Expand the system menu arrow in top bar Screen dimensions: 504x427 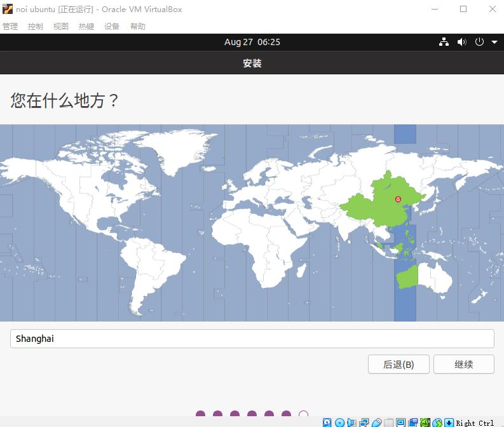494,42
